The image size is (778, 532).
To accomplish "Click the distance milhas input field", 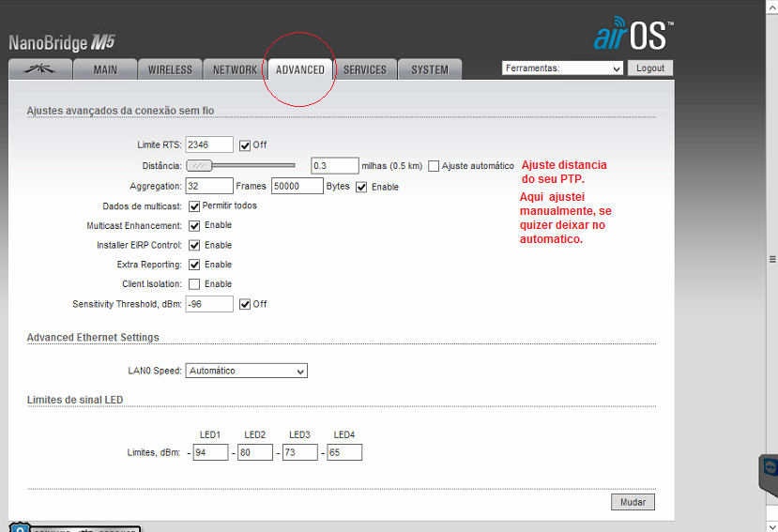I will click(335, 166).
